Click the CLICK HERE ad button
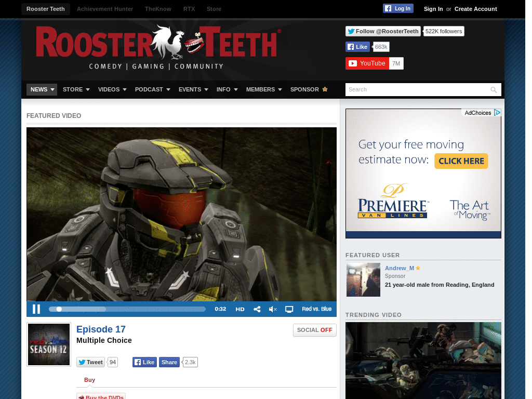This screenshot has width=532, height=399. (461, 161)
